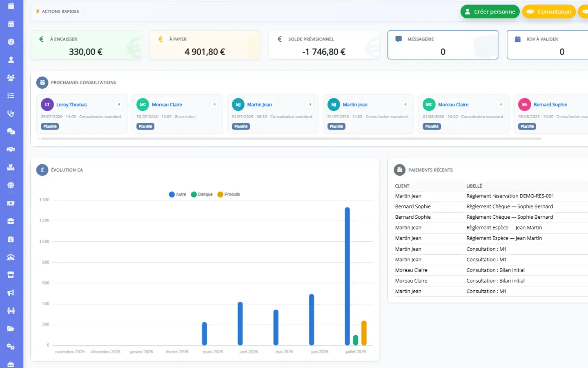Screen dimensions: 588x368
Task: Click the Paiements Récents header icon
Action: point(399,170)
